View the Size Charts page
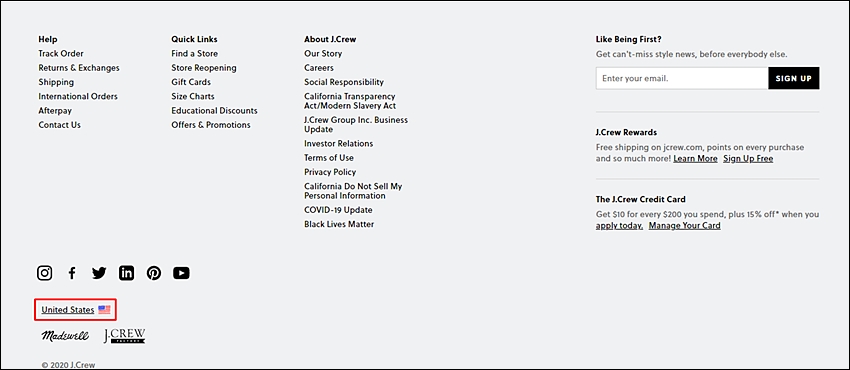Screen dimensions: 850x370 pos(193,96)
